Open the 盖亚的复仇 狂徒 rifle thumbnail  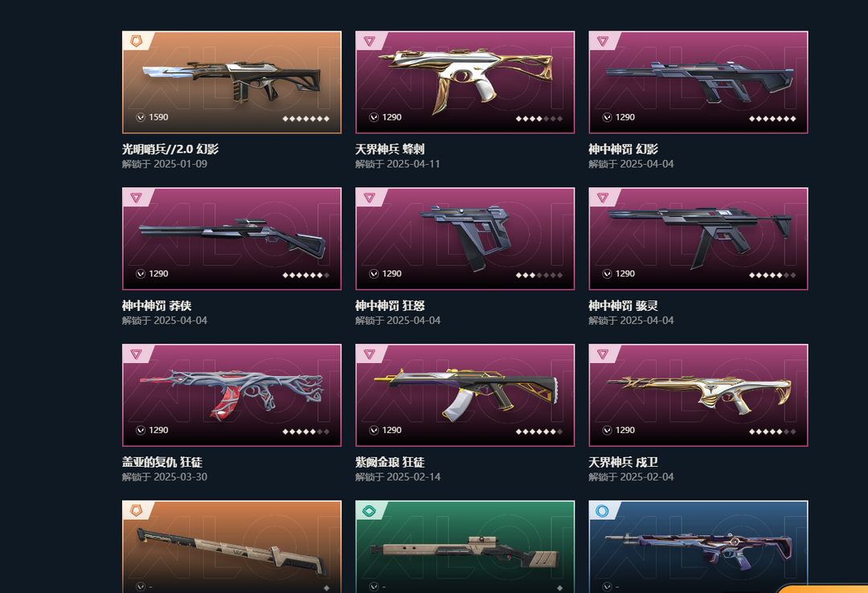[x=232, y=395]
